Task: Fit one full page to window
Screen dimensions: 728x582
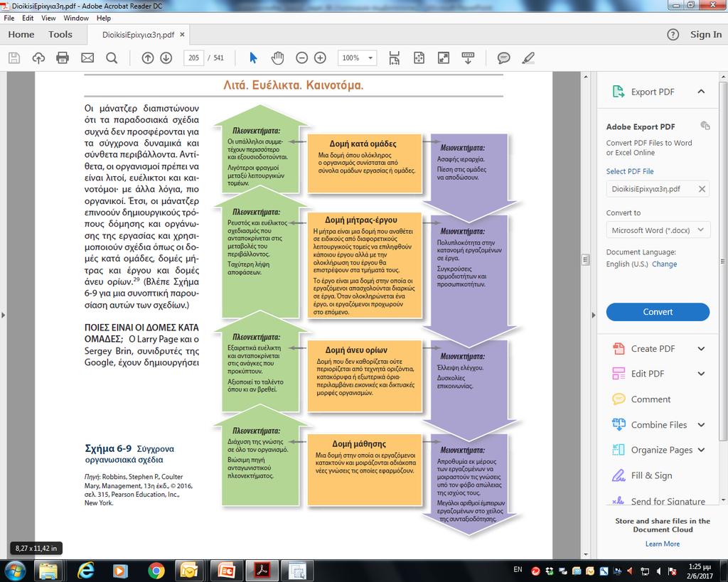Action: [x=419, y=58]
